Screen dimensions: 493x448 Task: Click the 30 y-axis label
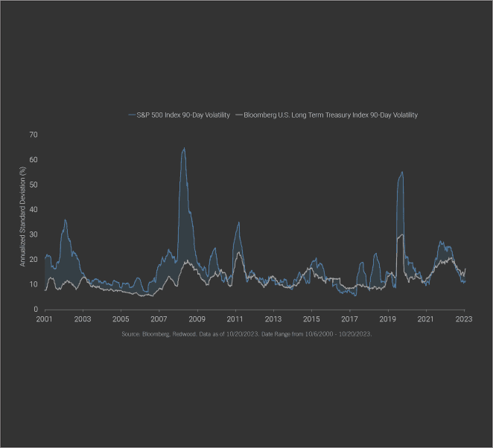coord(34,234)
